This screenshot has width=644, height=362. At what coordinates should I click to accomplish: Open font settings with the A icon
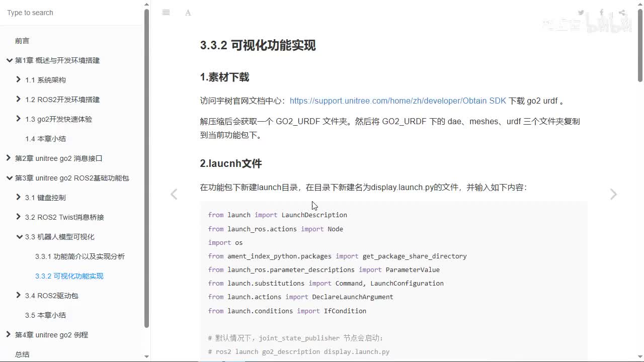(188, 13)
